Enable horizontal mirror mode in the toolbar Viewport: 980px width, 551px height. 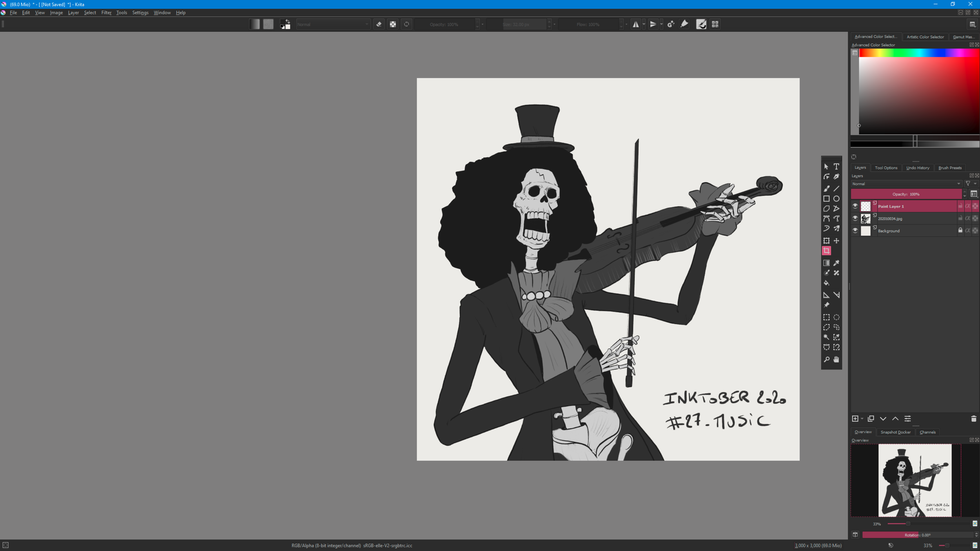[637, 24]
